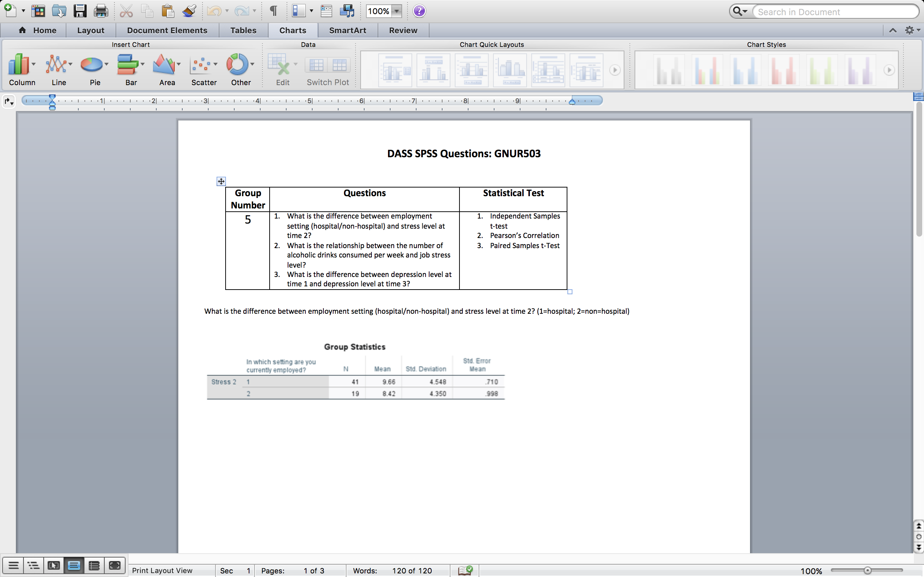Viewport: 924px width, 577px height.
Task: Click the Help question mark button
Action: (x=419, y=11)
